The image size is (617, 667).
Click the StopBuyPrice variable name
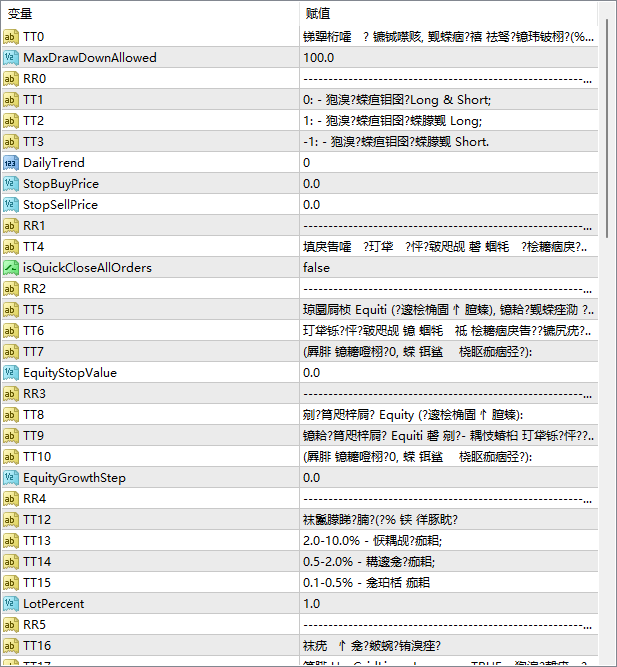pos(61,184)
